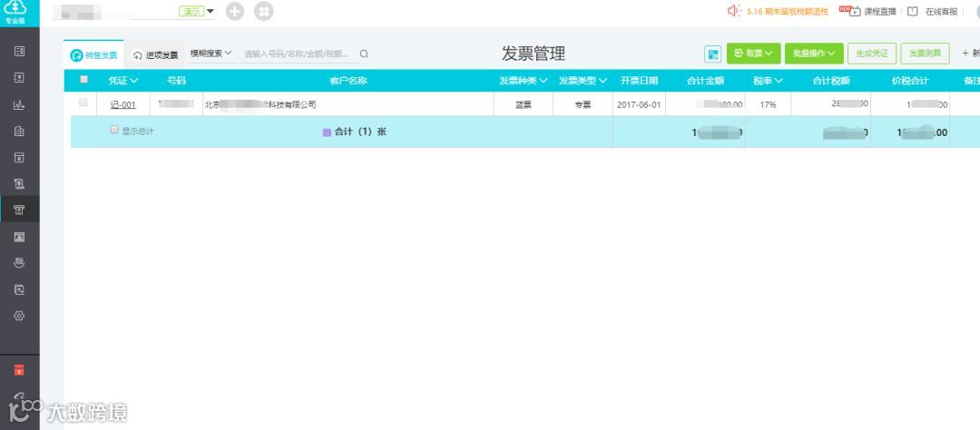Tick the checkbox for row 记-001

click(x=83, y=103)
